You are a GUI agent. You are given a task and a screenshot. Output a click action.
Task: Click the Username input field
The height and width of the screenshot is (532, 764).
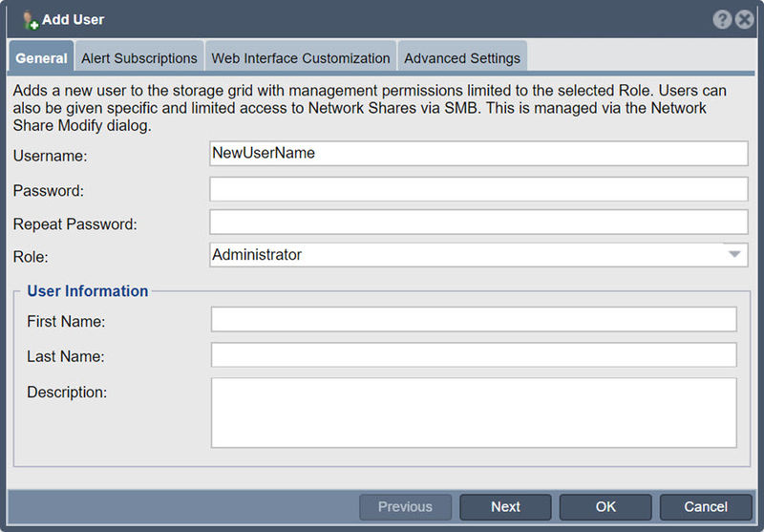[x=478, y=154]
